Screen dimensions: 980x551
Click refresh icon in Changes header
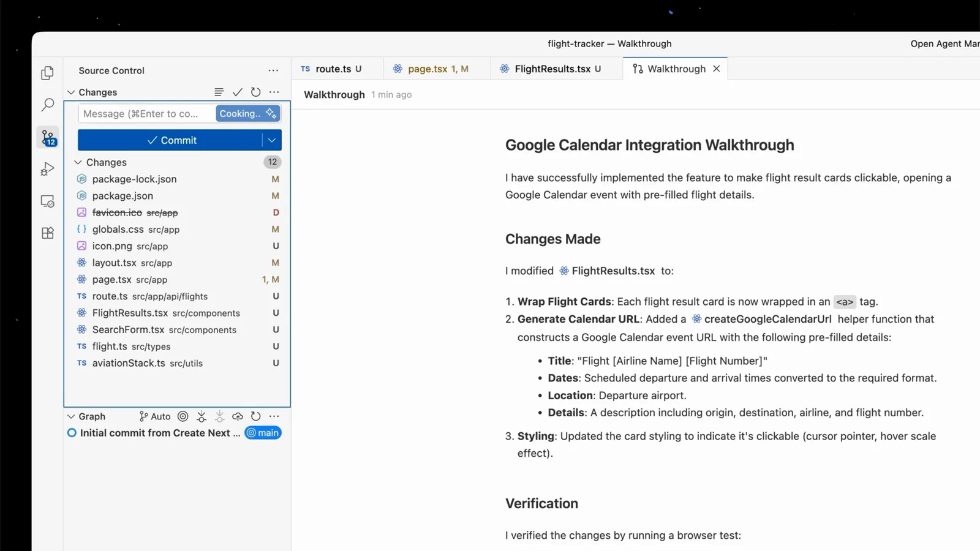(x=256, y=92)
